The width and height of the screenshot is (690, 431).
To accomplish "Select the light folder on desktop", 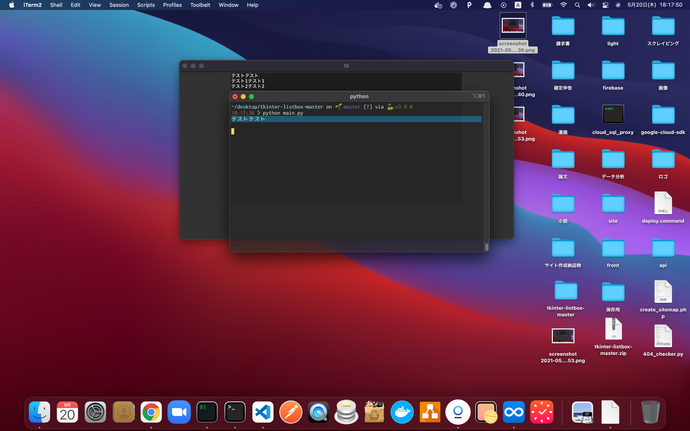I will pyautogui.click(x=613, y=31).
